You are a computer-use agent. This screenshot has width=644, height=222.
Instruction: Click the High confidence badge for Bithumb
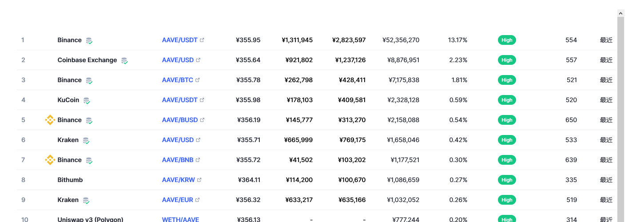[x=507, y=180]
